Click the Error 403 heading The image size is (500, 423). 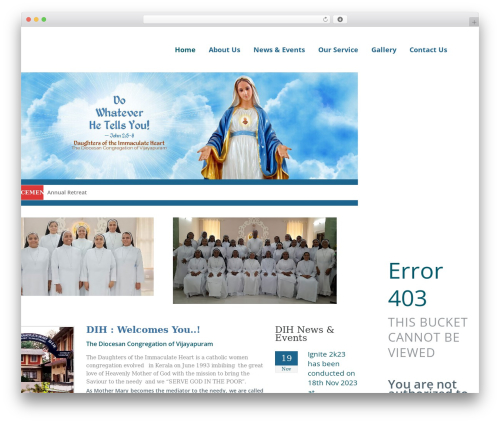pos(415,284)
